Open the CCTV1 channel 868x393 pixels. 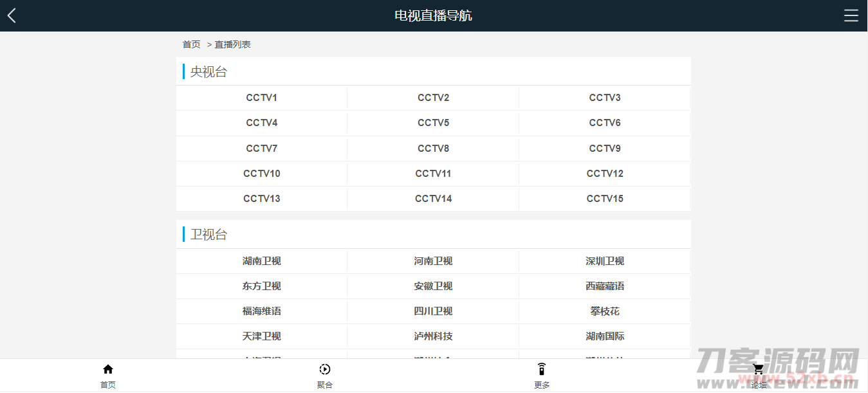pos(261,97)
